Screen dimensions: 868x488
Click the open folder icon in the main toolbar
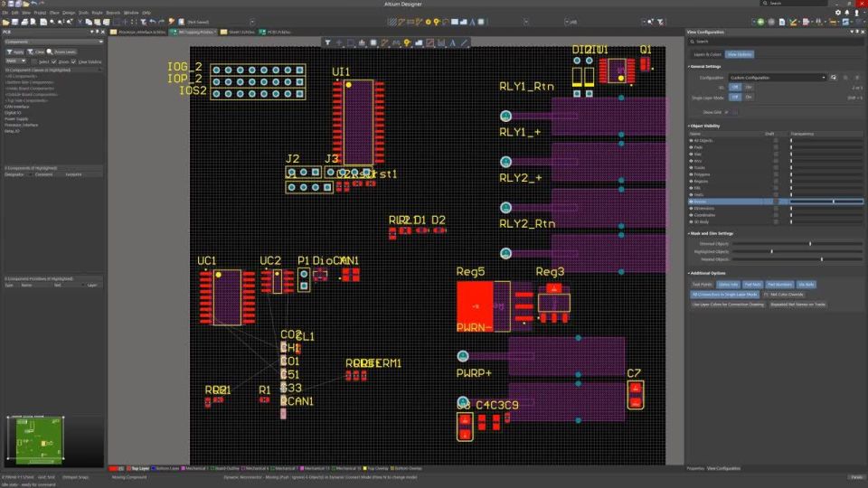pyautogui.click(x=6, y=22)
